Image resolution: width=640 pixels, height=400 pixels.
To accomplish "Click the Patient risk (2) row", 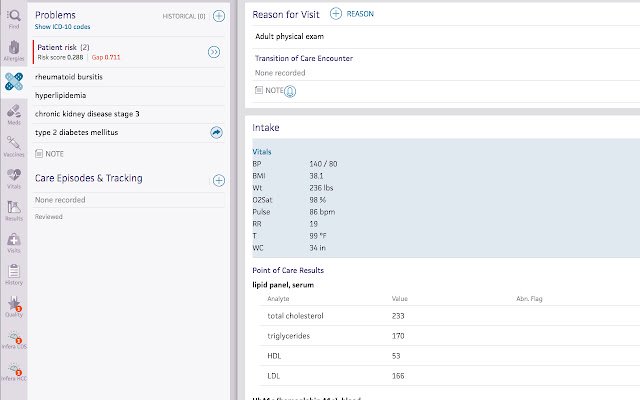I will point(129,52).
